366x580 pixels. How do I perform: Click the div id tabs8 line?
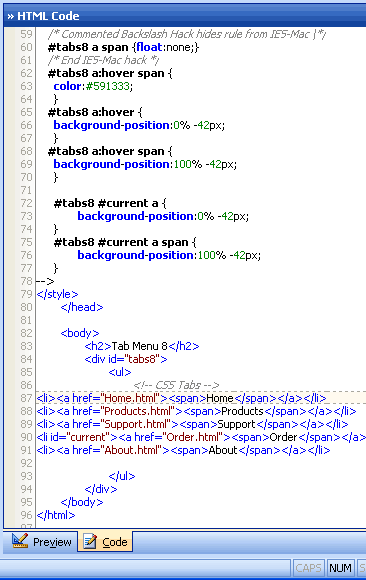click(126, 359)
